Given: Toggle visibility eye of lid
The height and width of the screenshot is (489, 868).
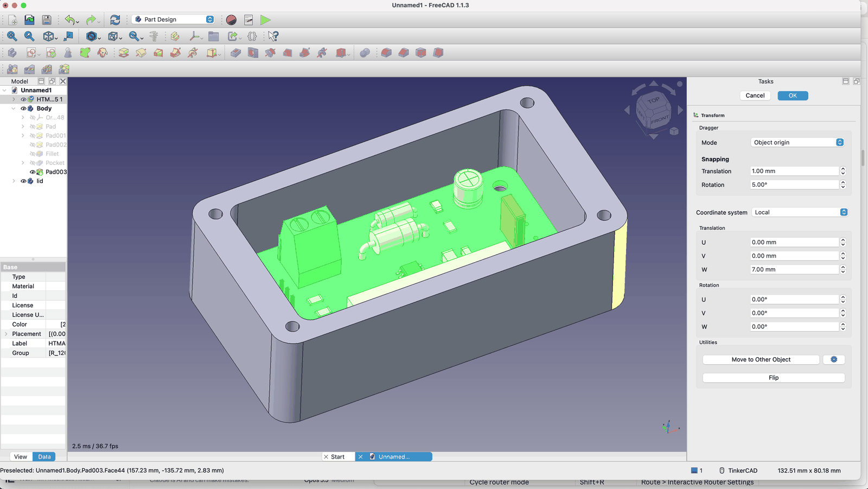Looking at the screenshot, I should pos(23,181).
